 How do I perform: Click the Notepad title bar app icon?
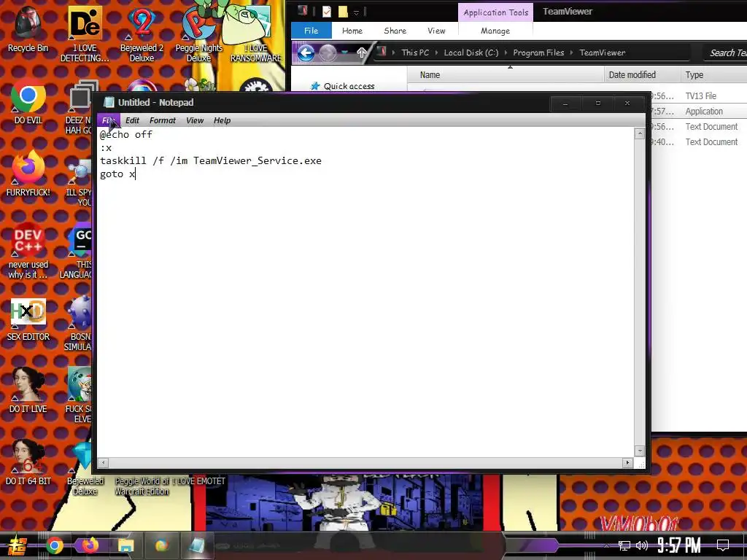[x=109, y=102]
